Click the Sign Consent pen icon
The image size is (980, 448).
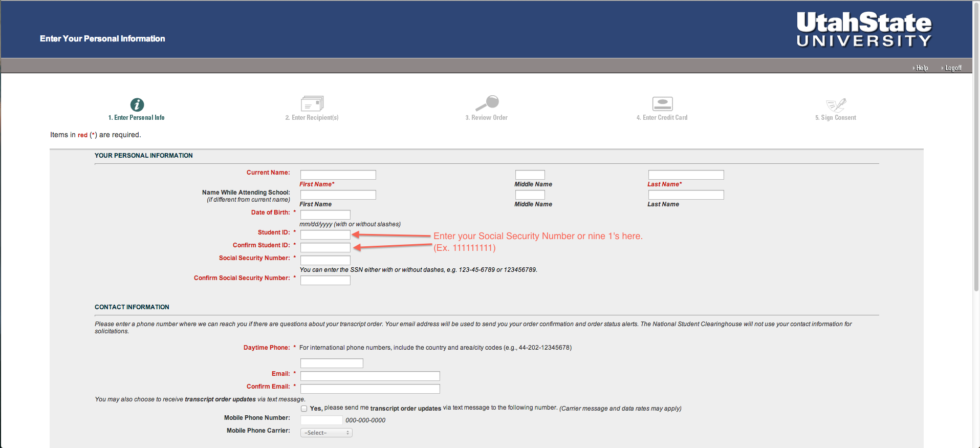pos(836,104)
